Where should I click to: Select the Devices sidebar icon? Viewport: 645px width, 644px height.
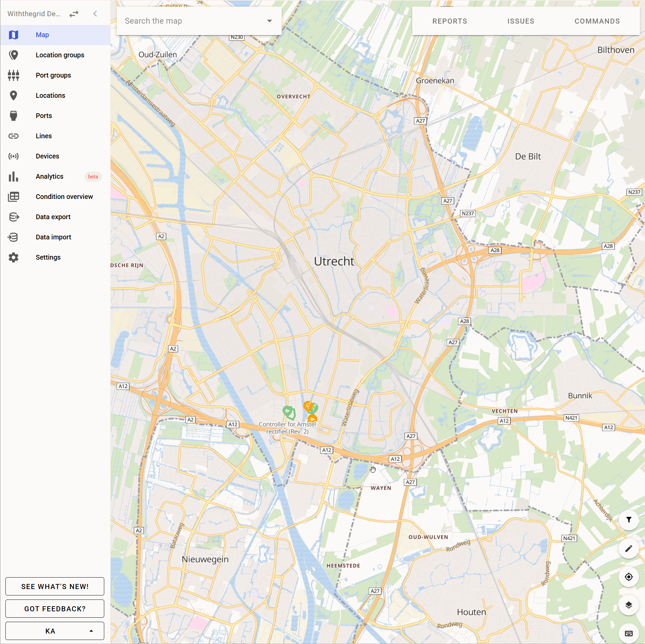click(x=13, y=156)
